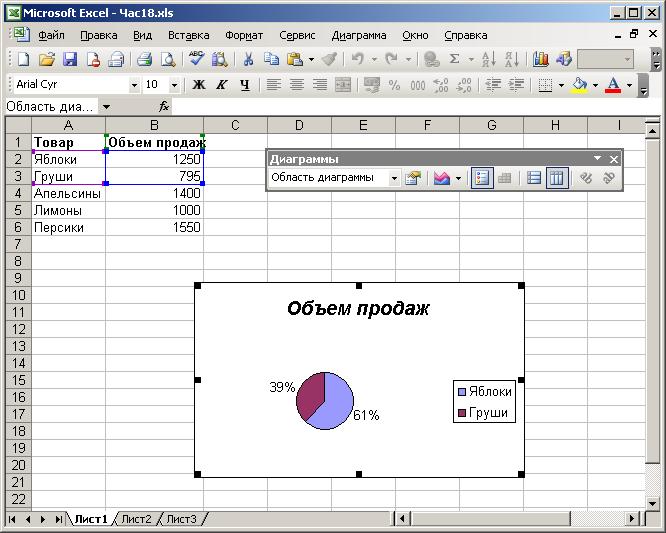Click the Paste clipboard icon
Image resolution: width=666 pixels, height=533 pixels.
295,59
